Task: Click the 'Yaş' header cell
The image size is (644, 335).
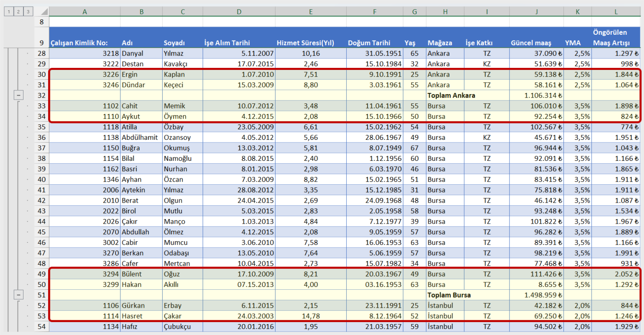Action: tap(414, 38)
